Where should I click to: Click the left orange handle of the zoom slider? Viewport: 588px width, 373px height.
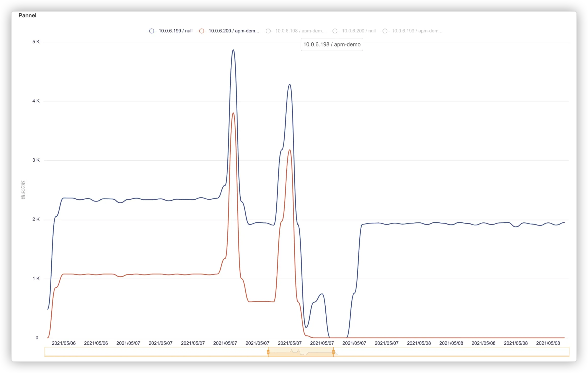268,352
